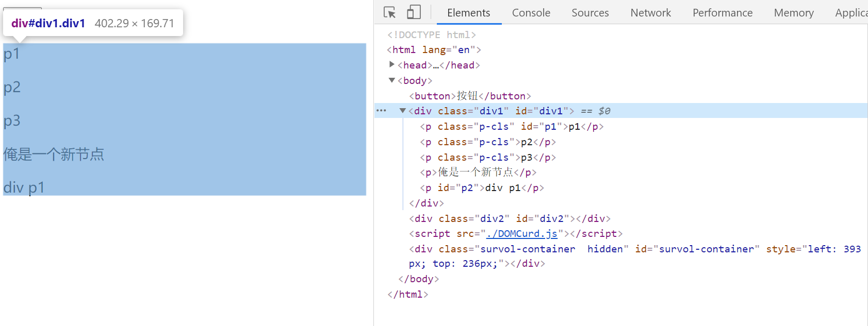Select the p element with id p1
This screenshot has width=868, height=326.
point(511,127)
